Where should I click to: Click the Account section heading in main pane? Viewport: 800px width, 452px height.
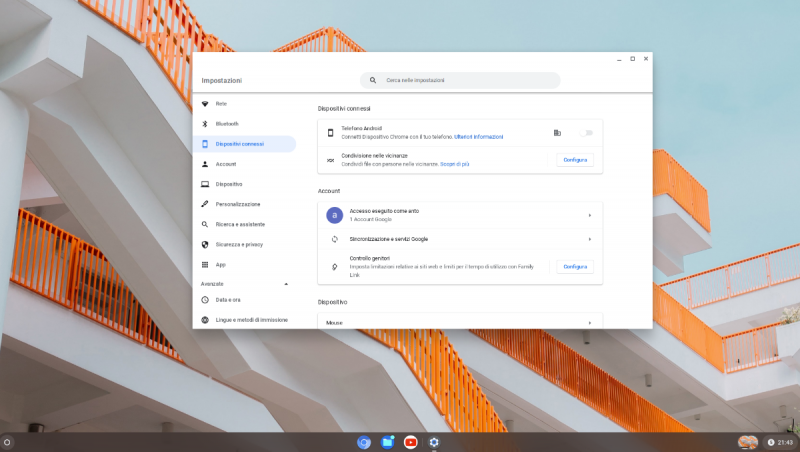[329, 191]
